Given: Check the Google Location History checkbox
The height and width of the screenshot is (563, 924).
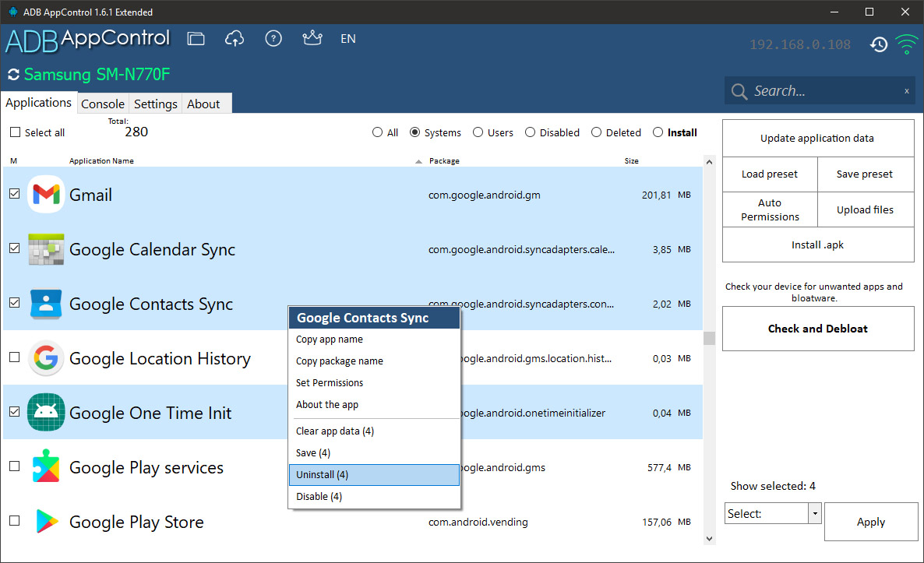Looking at the screenshot, I should point(15,357).
